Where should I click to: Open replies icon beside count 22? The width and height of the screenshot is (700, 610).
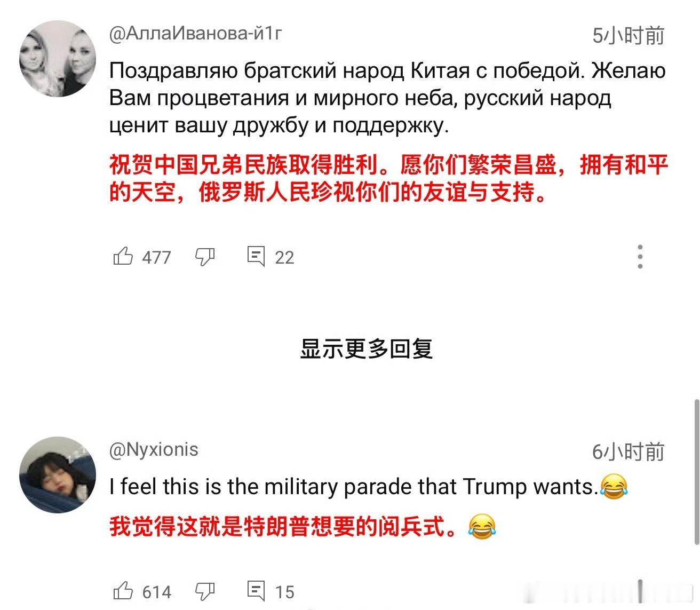pos(256,257)
